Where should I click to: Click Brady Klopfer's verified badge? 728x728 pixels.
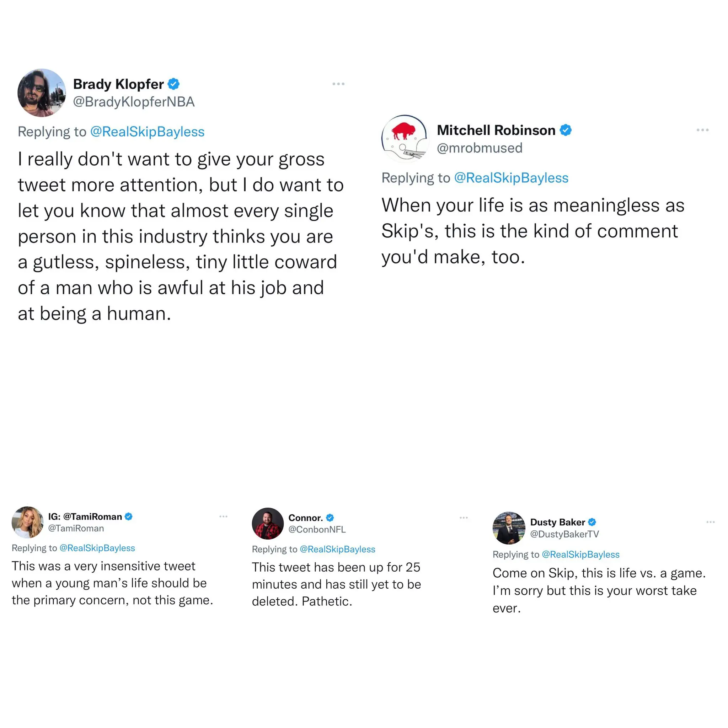tap(173, 84)
